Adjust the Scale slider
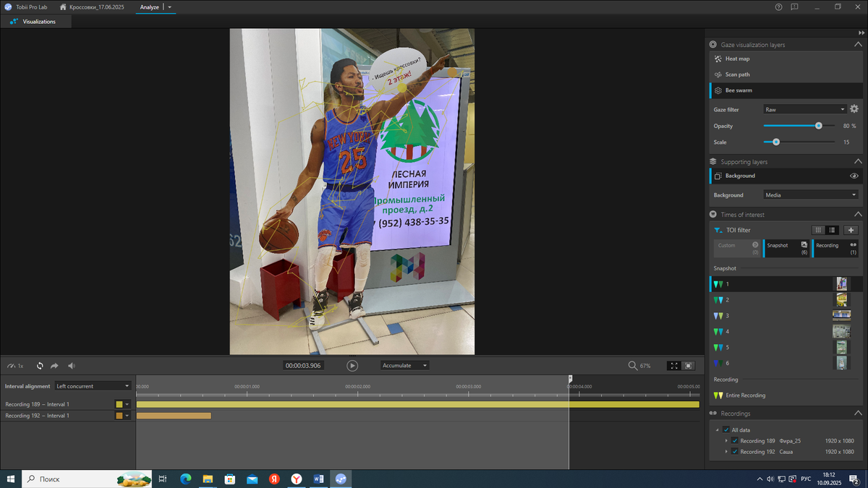Screen dimensions: 868x488 coord(776,142)
